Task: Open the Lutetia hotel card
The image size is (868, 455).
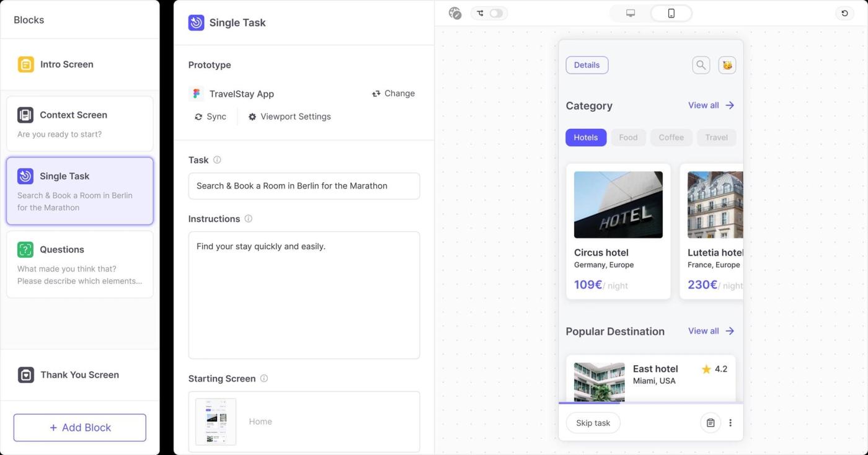Action: point(711,231)
